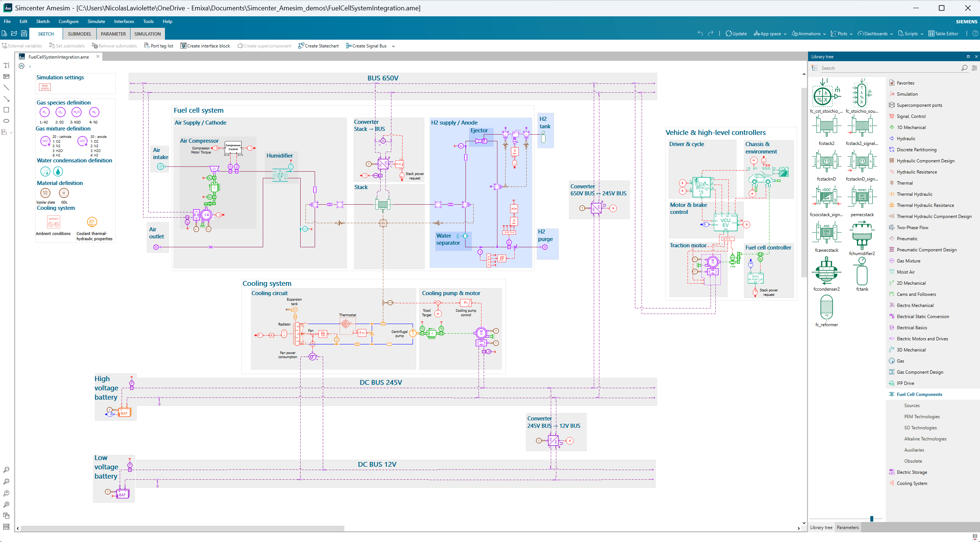The height and width of the screenshot is (542, 980).
Task: Select the H2 gas species icon
Action: [x=44, y=112]
